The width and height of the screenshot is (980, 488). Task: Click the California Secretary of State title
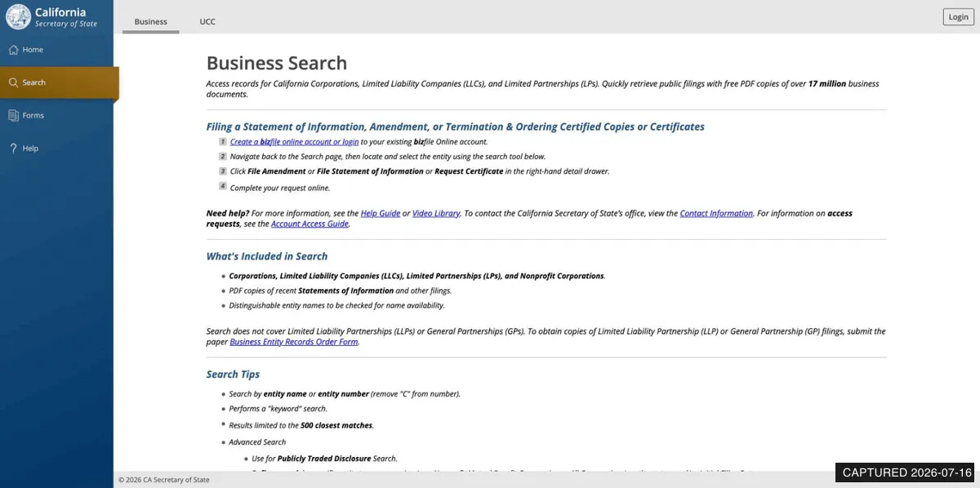[x=65, y=17]
